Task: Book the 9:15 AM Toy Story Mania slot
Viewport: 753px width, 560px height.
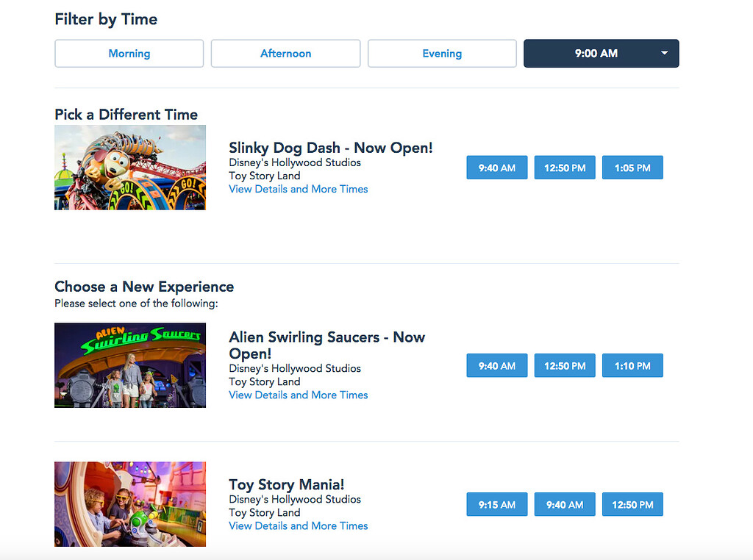Action: tap(496, 504)
